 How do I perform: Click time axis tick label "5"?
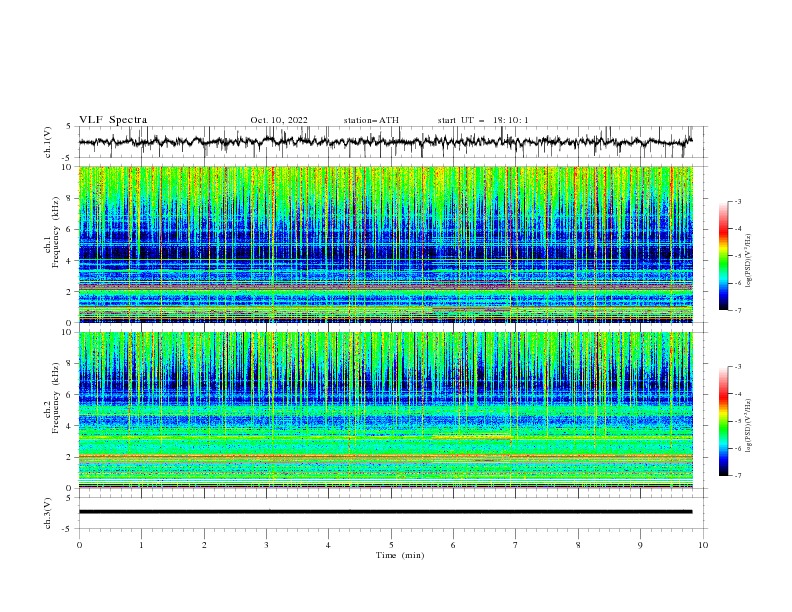pos(391,545)
